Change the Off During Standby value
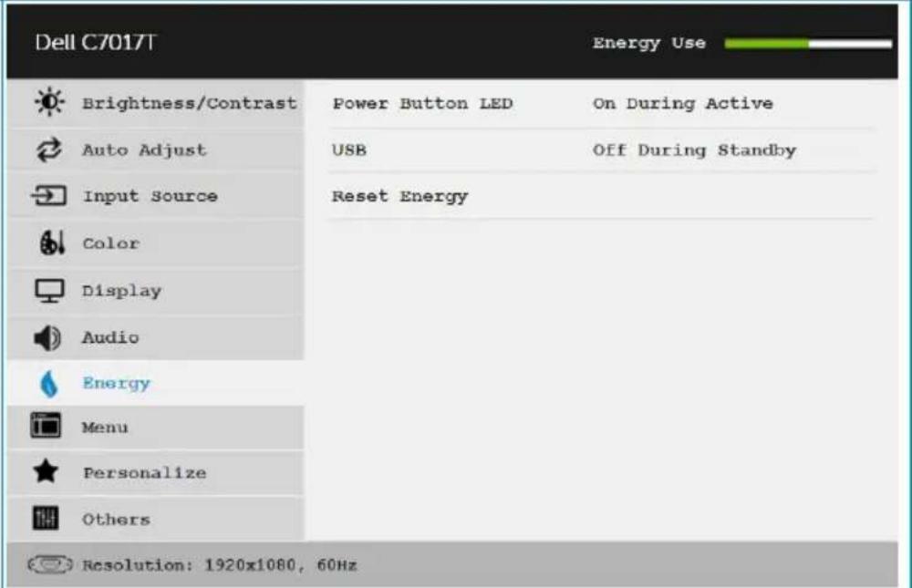 (694, 150)
